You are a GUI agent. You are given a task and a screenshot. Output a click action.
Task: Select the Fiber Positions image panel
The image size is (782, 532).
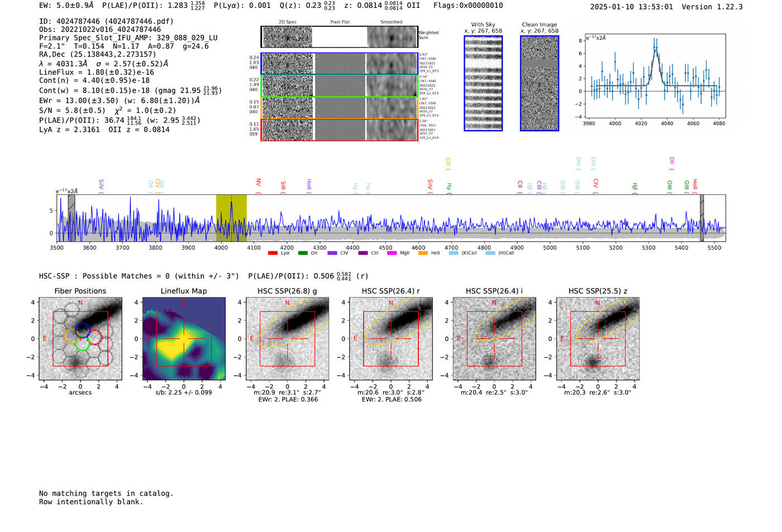(x=80, y=339)
